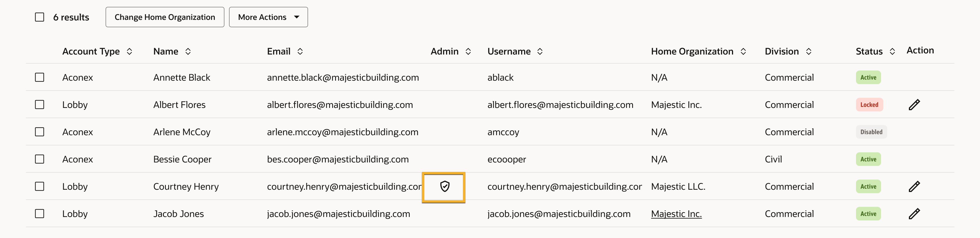Tick the select-all checkbox beside 6 results
This screenshot has height=238, width=980.
(x=40, y=17)
